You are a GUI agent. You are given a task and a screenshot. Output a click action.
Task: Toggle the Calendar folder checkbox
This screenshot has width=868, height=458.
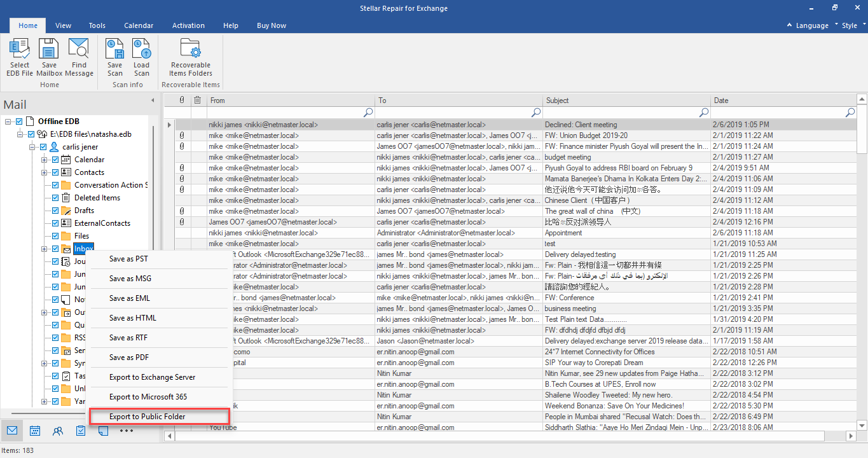pyautogui.click(x=55, y=160)
